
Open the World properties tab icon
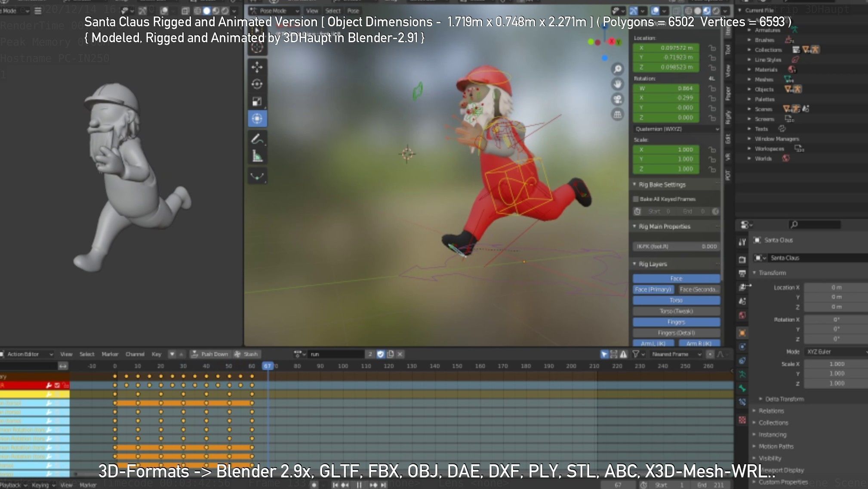[742, 315]
